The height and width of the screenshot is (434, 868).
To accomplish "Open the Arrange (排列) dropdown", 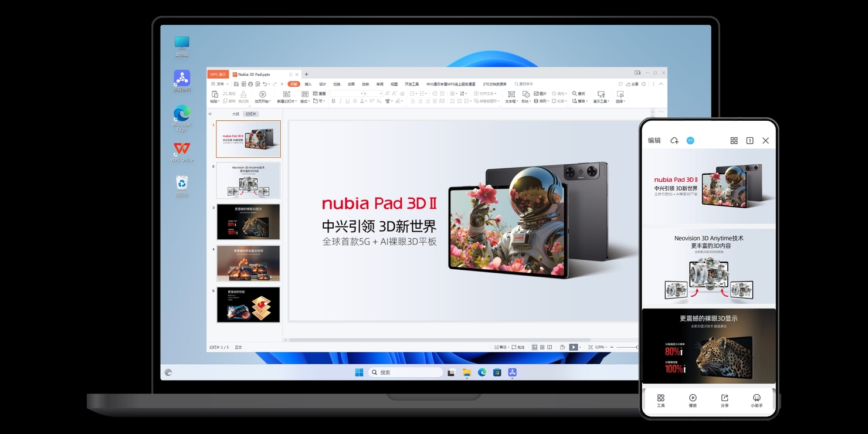I will click(x=540, y=101).
